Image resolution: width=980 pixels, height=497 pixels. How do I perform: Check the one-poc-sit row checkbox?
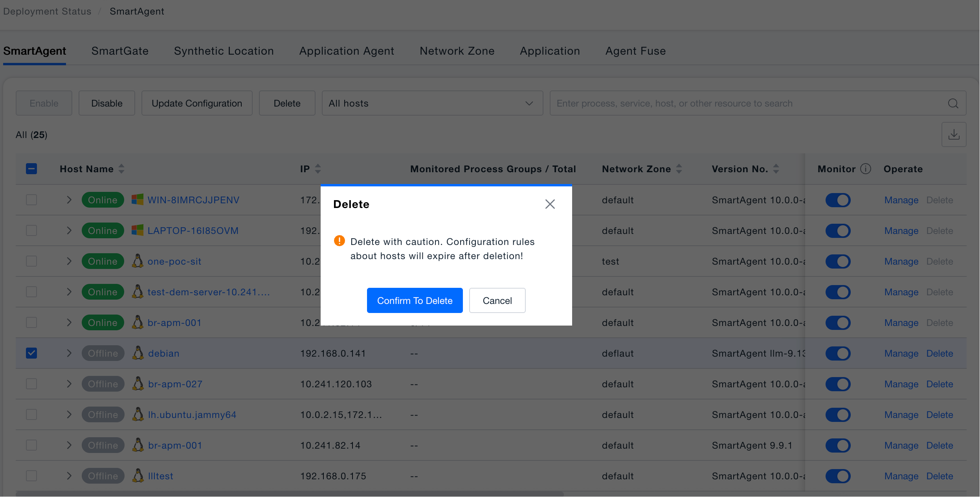(31, 261)
